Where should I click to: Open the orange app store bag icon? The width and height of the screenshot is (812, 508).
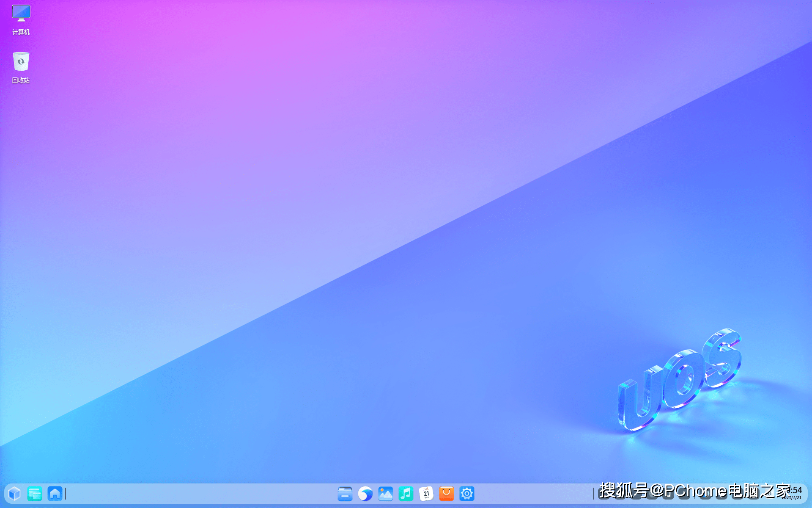pos(447,494)
